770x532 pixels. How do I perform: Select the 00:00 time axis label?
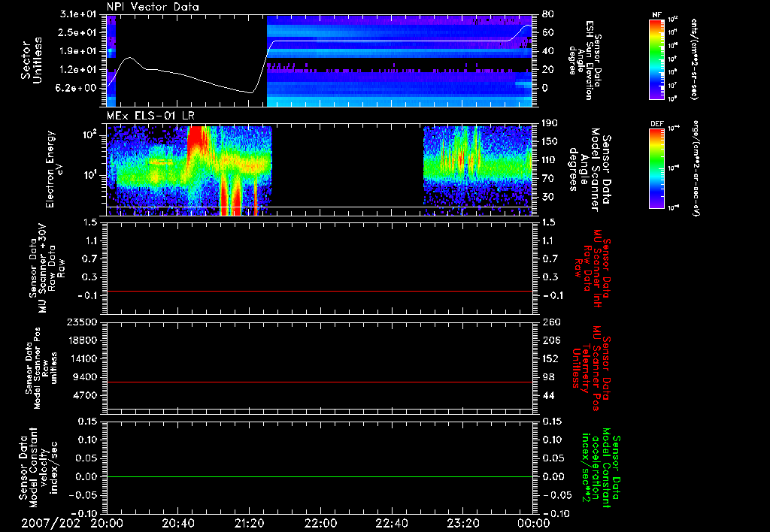532,522
